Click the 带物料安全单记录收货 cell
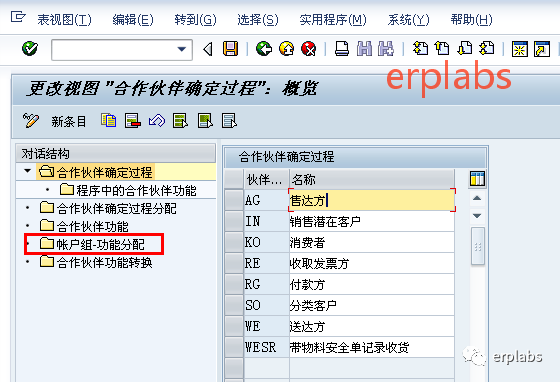This screenshot has width=560, height=382. coord(372,347)
